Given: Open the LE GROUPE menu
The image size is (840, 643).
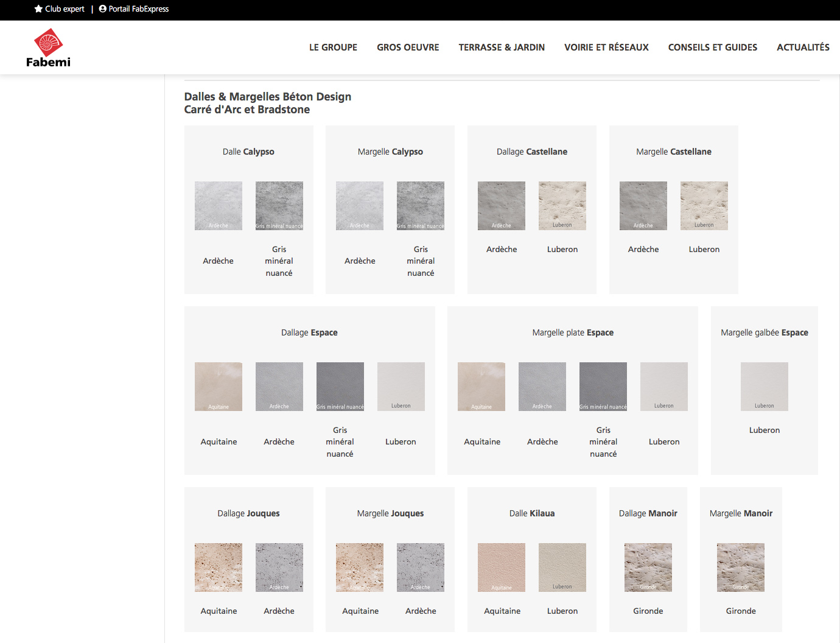Looking at the screenshot, I should coord(333,47).
